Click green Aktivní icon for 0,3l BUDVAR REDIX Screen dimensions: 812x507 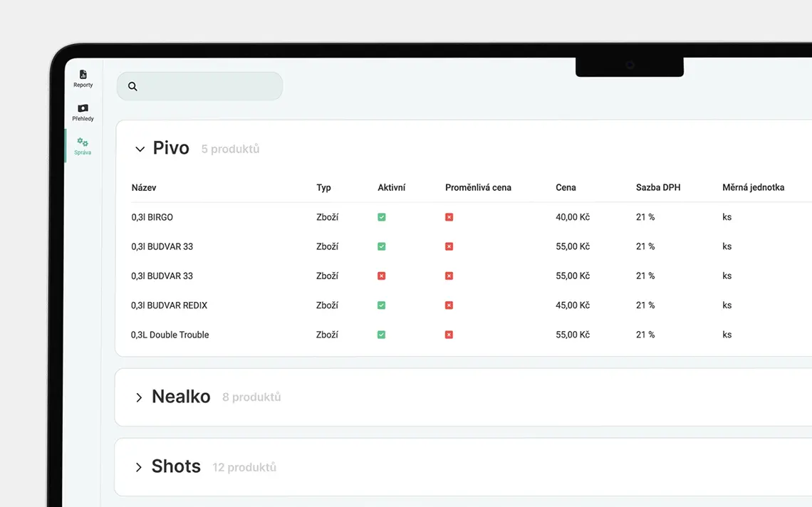coord(382,305)
